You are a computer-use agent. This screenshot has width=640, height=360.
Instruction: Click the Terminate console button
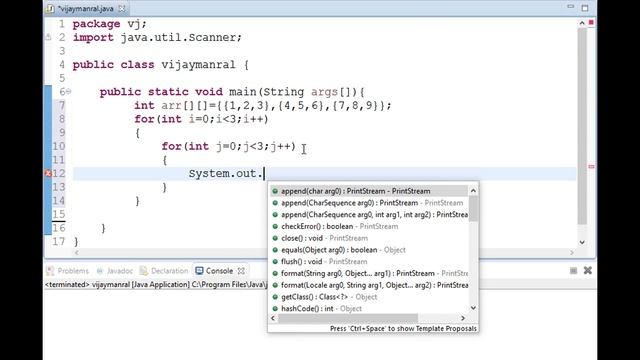(573, 271)
